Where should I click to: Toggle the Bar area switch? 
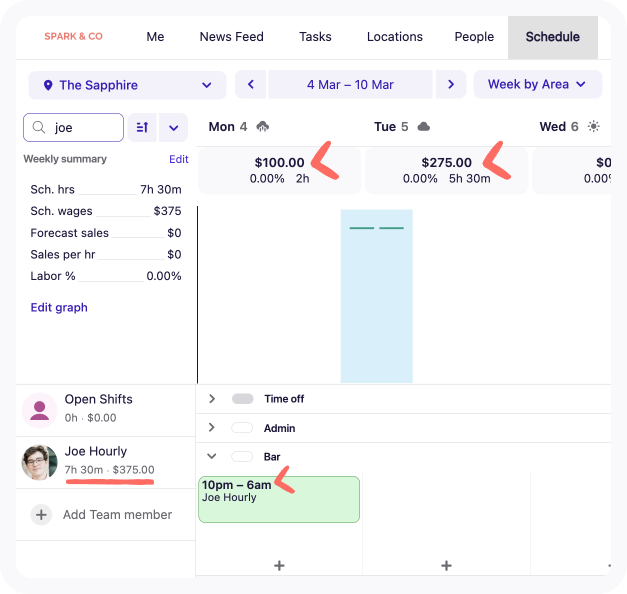242,457
